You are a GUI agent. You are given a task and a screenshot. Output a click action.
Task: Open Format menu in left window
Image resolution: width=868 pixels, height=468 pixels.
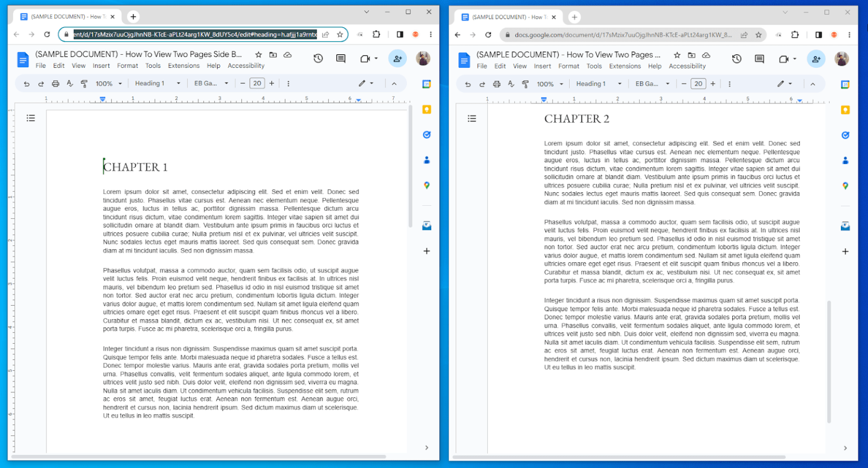tap(128, 66)
